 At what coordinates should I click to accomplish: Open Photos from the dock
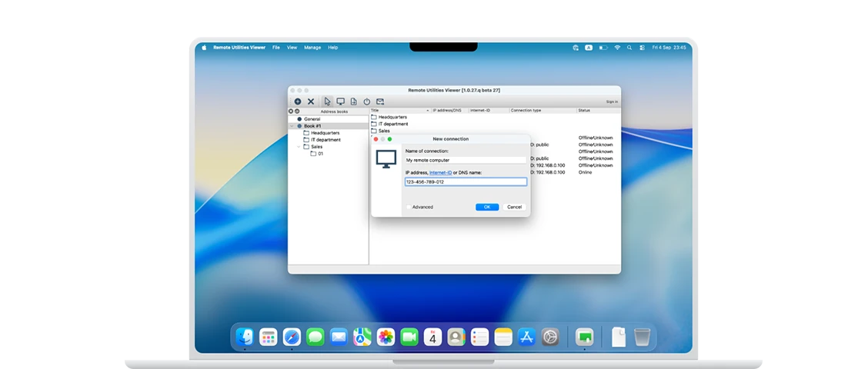point(386,337)
